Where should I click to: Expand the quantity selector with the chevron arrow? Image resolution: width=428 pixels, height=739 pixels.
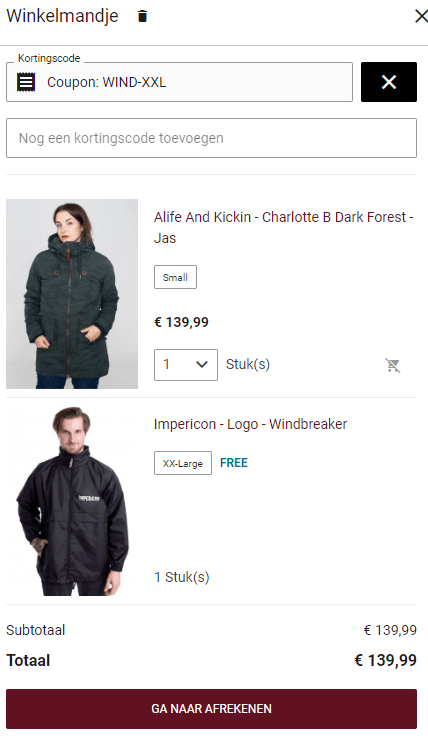[202, 364]
